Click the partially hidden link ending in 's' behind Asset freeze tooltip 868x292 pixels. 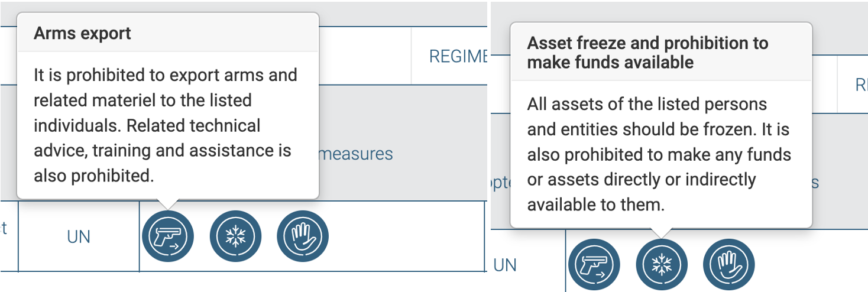click(x=815, y=182)
